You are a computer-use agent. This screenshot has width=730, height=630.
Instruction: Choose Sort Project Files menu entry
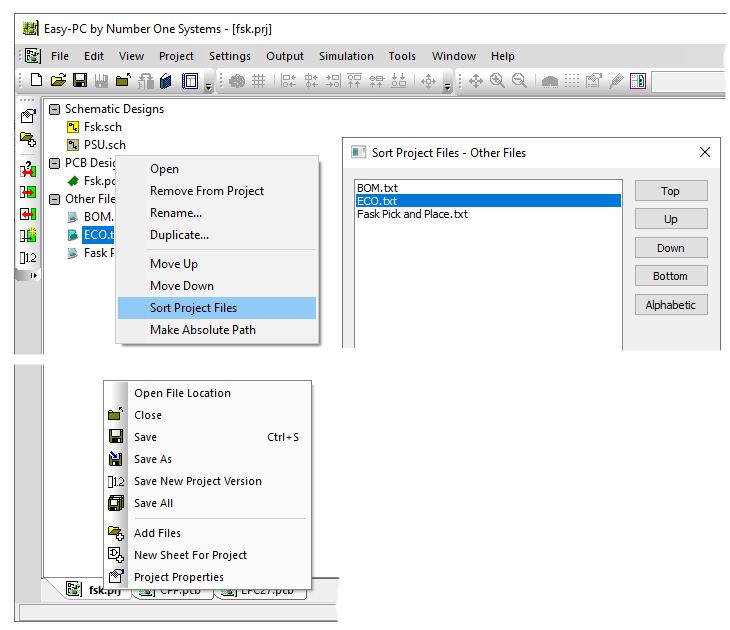pyautogui.click(x=217, y=308)
